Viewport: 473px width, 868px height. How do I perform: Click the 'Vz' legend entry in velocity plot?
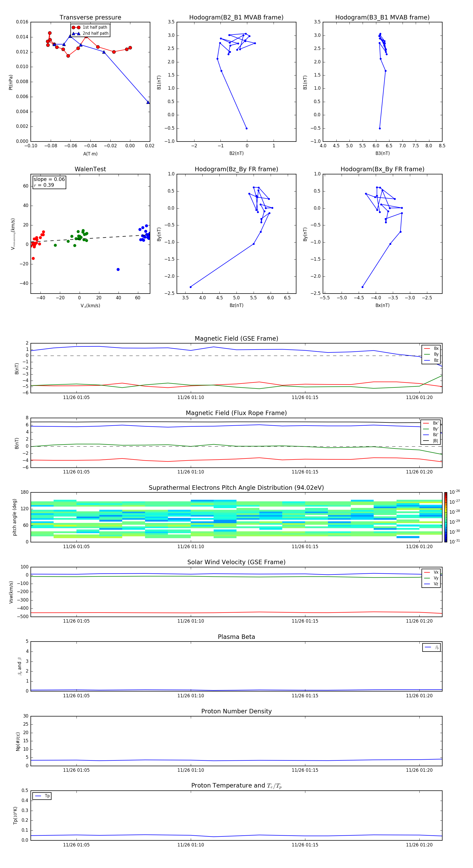click(431, 584)
